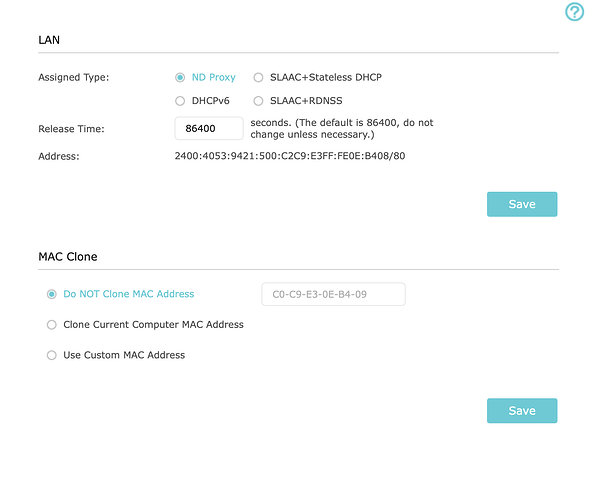This screenshot has height=500, width=598.
Task: Click the Assigned Type label
Action: [74, 77]
